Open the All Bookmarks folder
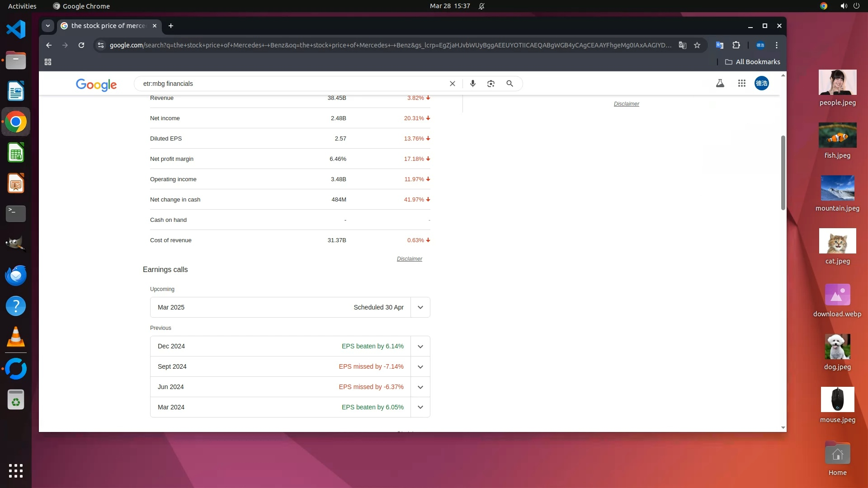Viewport: 868px width, 488px height. pos(752,62)
